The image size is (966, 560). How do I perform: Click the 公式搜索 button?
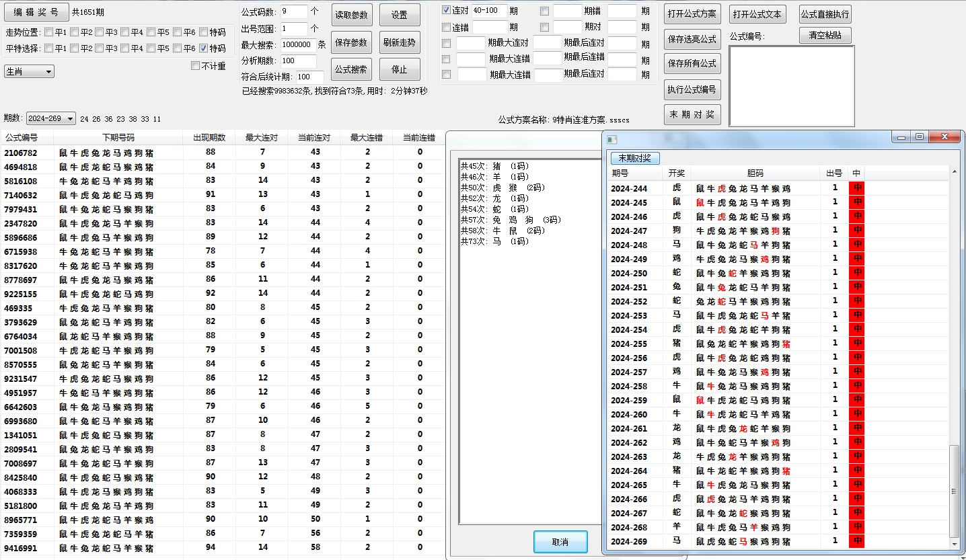[x=351, y=69]
